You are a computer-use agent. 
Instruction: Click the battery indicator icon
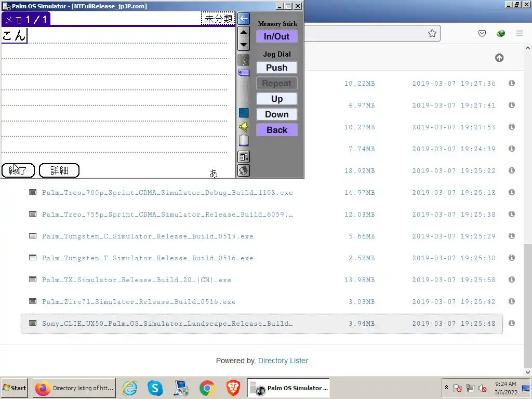coord(244,140)
